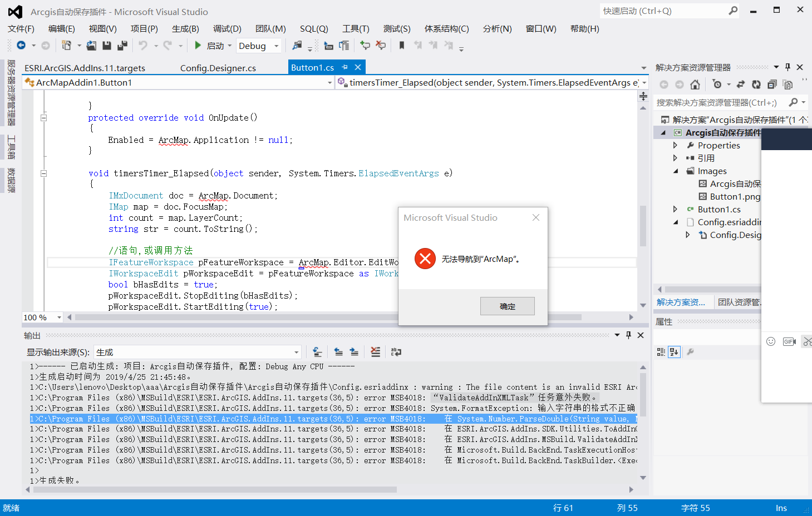This screenshot has height=516, width=812.
Task: Click the Save toolbar icon
Action: pos(107,46)
